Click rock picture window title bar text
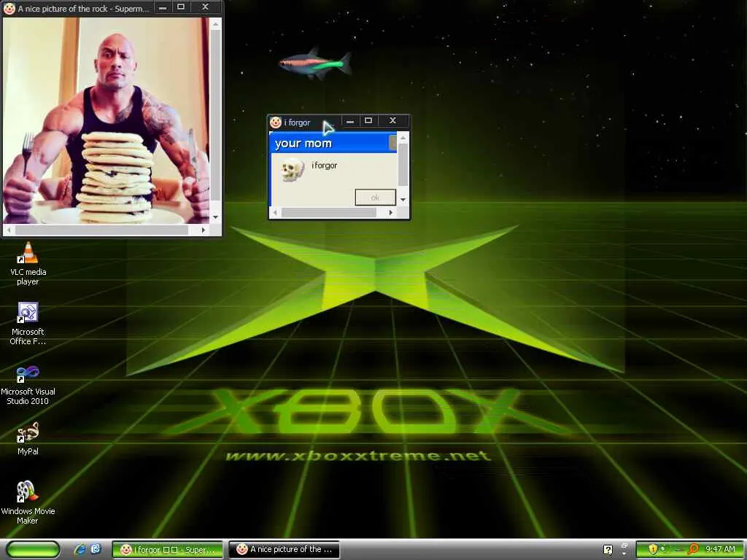Viewport: 747px width, 560px height. (x=83, y=9)
